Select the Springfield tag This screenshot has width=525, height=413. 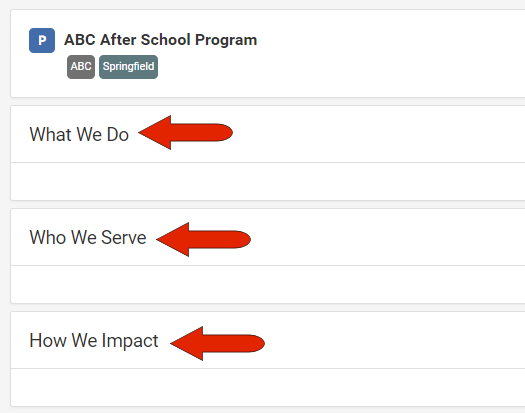(x=128, y=67)
